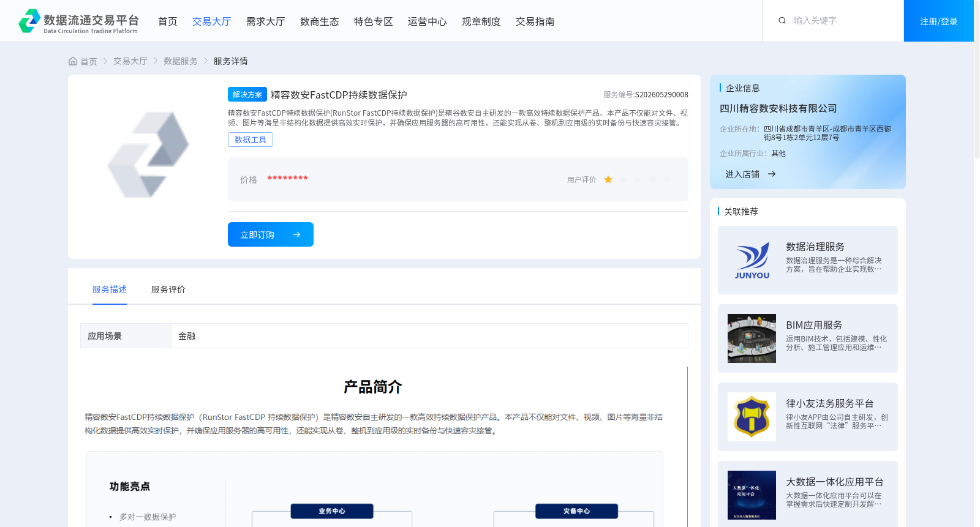Click 多对一数据保护 bullet item
Image resolution: width=980 pixels, height=527 pixels.
[148, 517]
